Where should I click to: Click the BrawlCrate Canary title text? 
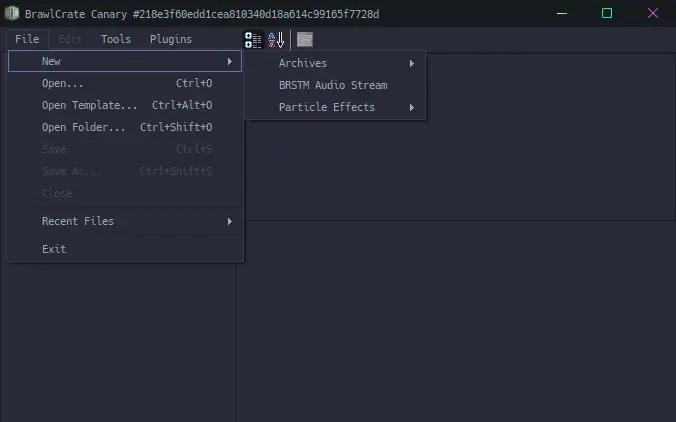click(202, 14)
